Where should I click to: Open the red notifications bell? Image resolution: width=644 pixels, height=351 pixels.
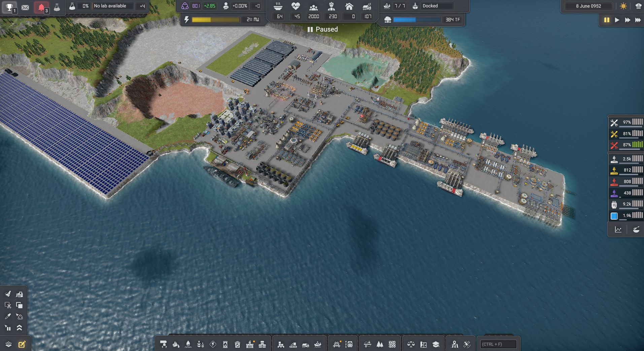click(41, 7)
